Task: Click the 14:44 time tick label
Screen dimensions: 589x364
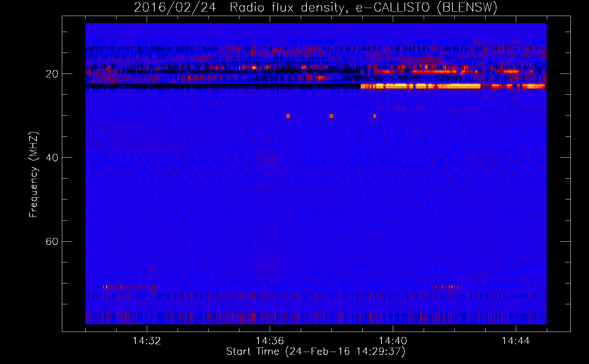Action: click(516, 341)
